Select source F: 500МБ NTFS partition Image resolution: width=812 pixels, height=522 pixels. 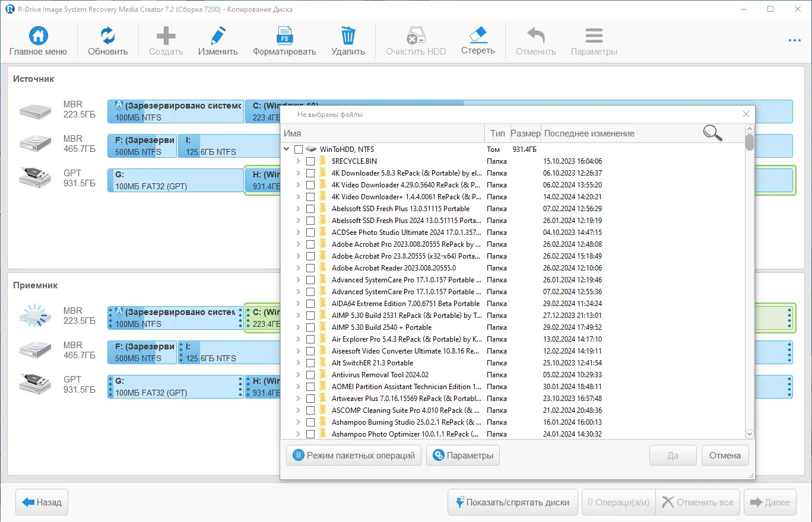coord(142,146)
